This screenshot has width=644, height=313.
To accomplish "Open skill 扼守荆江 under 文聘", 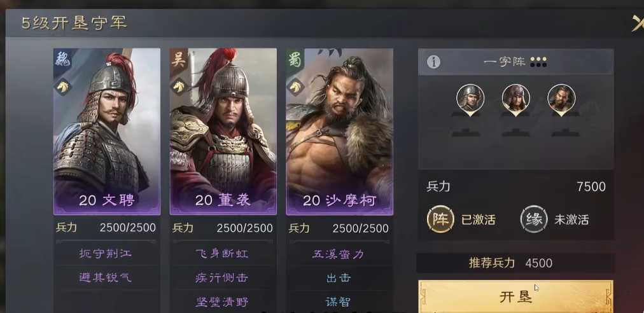I will click(106, 253).
